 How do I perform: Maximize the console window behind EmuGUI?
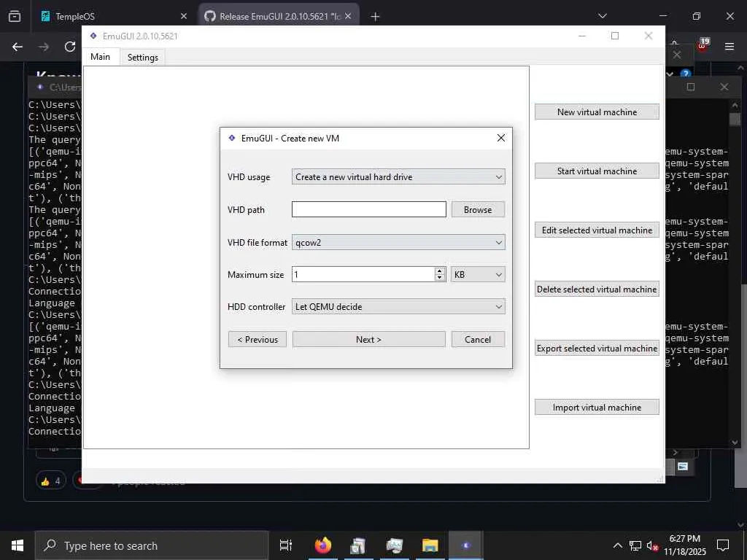(691, 87)
